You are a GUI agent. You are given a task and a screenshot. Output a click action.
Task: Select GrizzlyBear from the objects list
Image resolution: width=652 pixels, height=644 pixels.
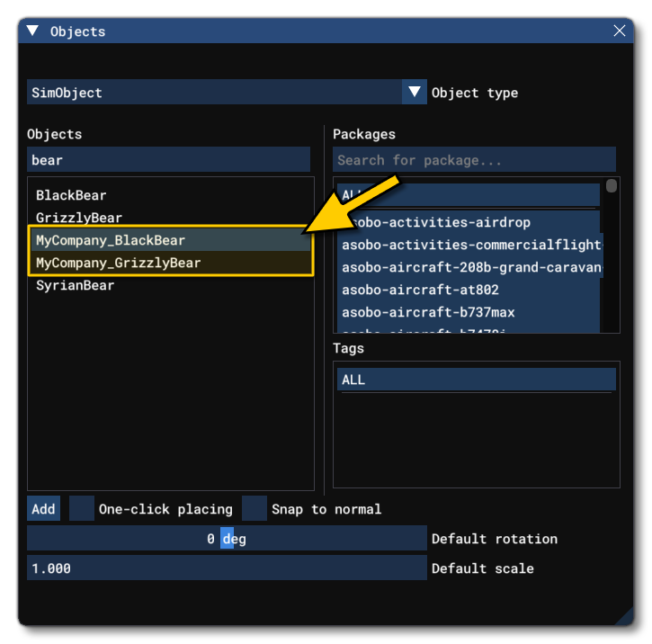coord(79,218)
